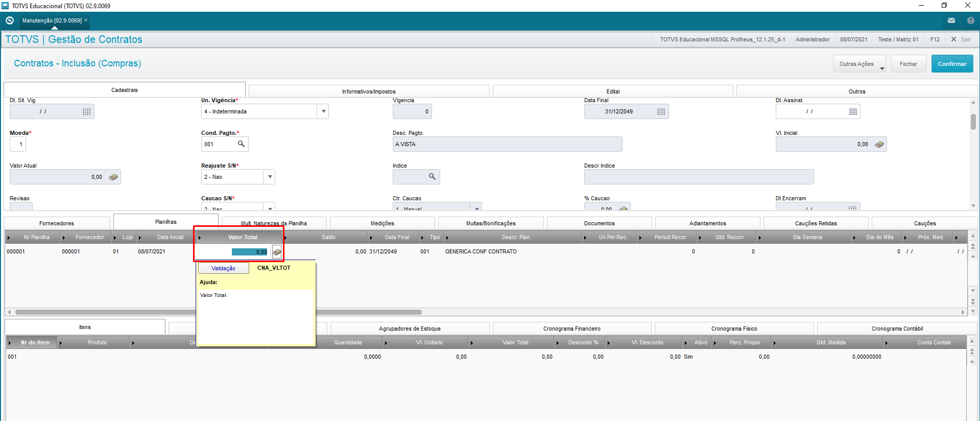The height and width of the screenshot is (421, 980).
Task: Open Ctr. Caucao dropdown arrow
Action: 476,207
